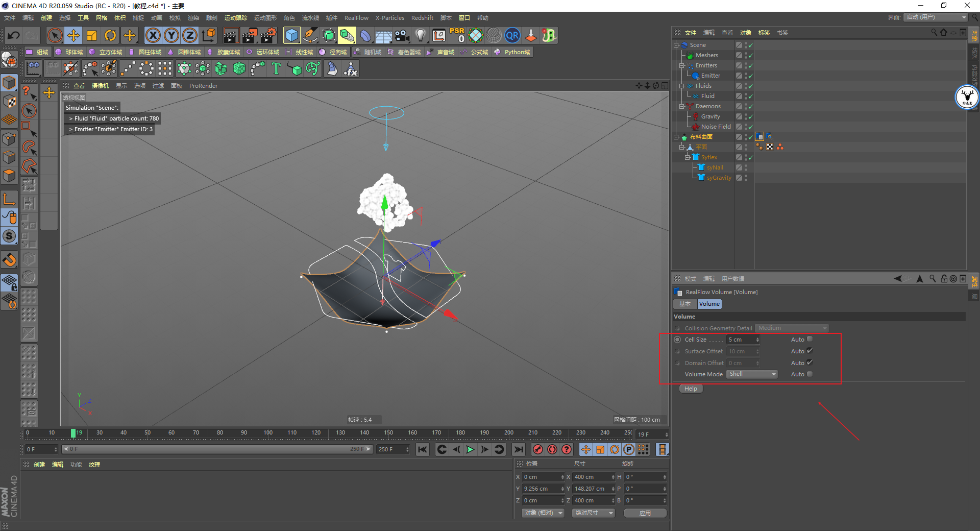The image size is (980, 531).
Task: Click frame 100 on the timeline ruler
Action: tap(268, 433)
